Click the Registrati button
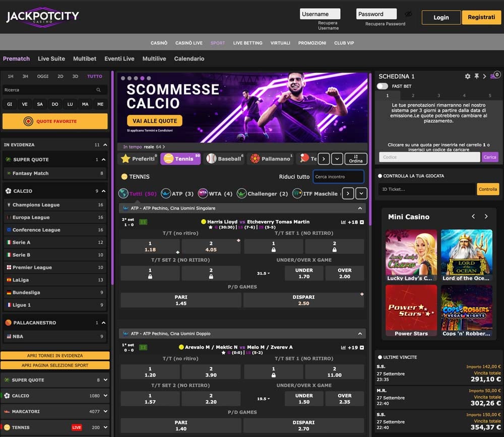The width and height of the screenshot is (504, 437). pos(481,17)
